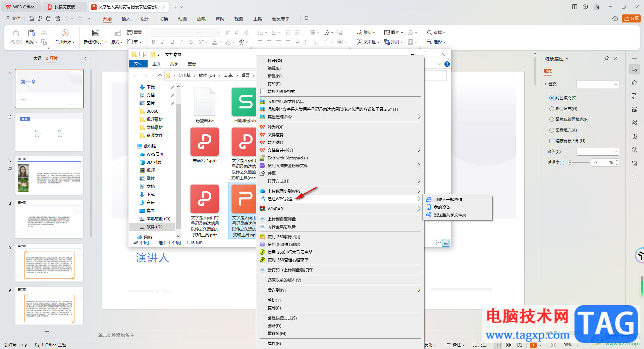Open the 设计 ribbon tab

click(145, 19)
